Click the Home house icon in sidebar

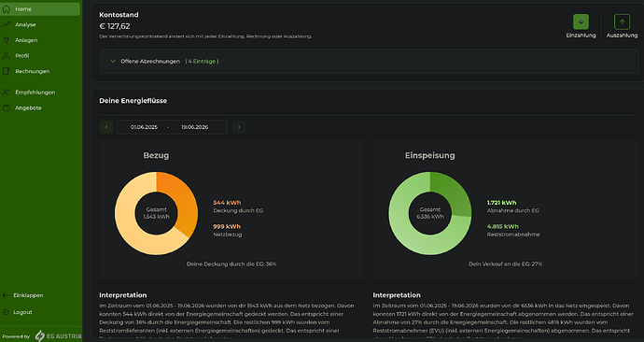(7, 9)
